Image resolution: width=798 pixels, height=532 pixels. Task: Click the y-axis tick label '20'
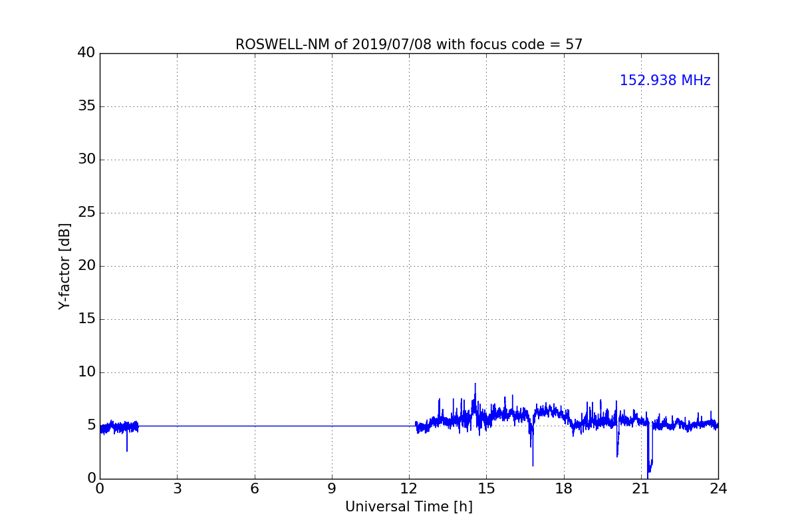click(x=86, y=266)
